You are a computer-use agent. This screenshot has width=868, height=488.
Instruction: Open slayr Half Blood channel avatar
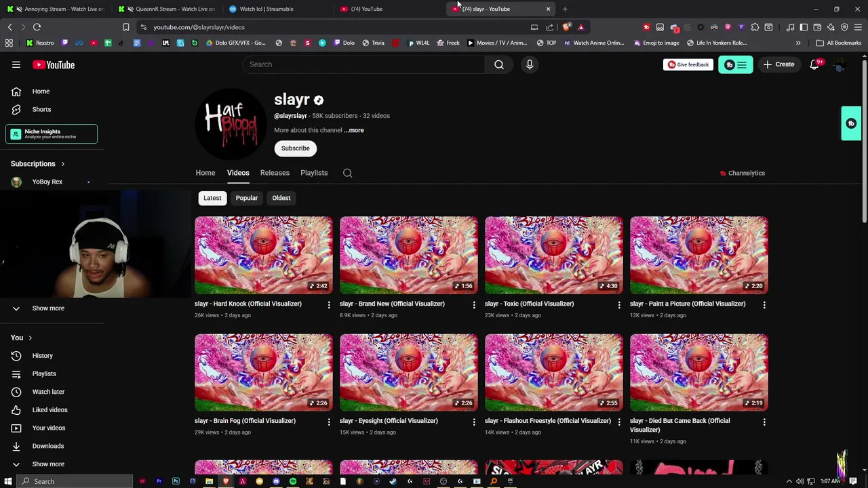tap(231, 123)
